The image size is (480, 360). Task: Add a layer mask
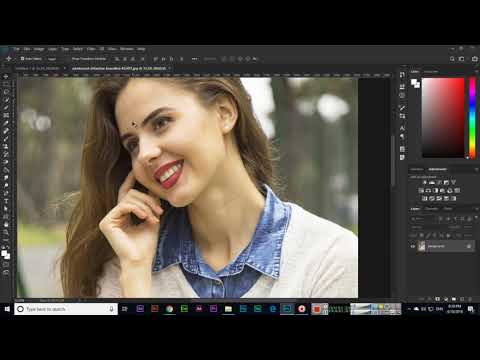(438, 299)
